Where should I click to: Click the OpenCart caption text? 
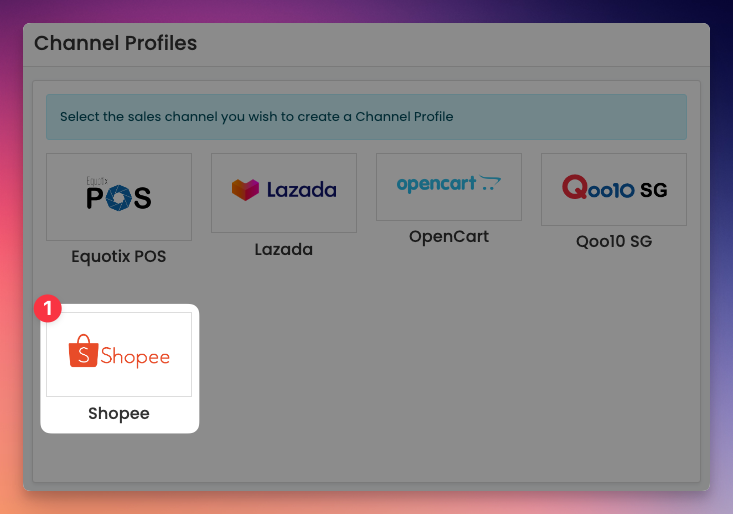point(449,236)
